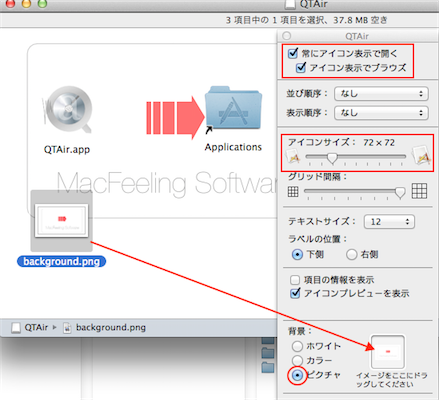Screen dimensions: 439x400
Task: Click the small grid spacing icon
Action: coord(293,192)
